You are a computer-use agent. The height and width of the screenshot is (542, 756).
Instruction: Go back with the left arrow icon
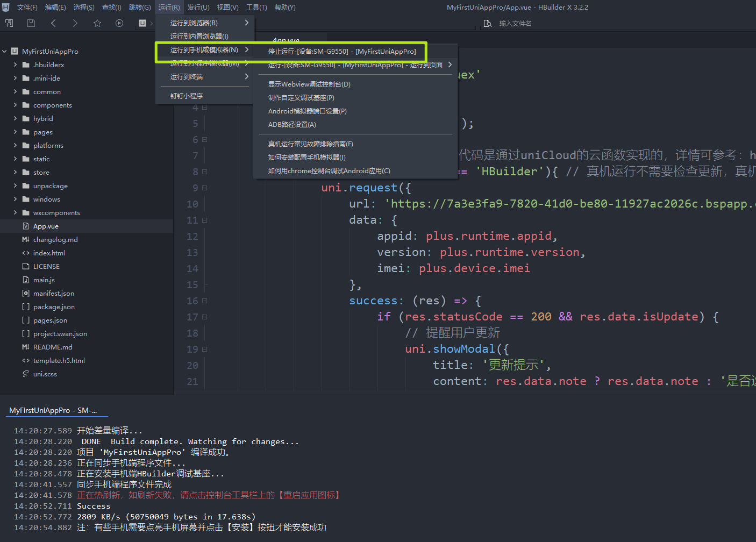[x=53, y=23]
